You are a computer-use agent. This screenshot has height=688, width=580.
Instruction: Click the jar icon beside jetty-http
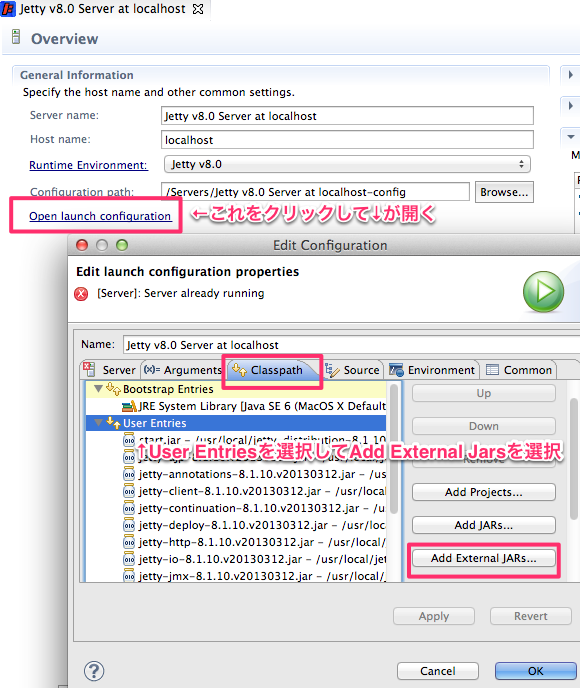[129, 542]
